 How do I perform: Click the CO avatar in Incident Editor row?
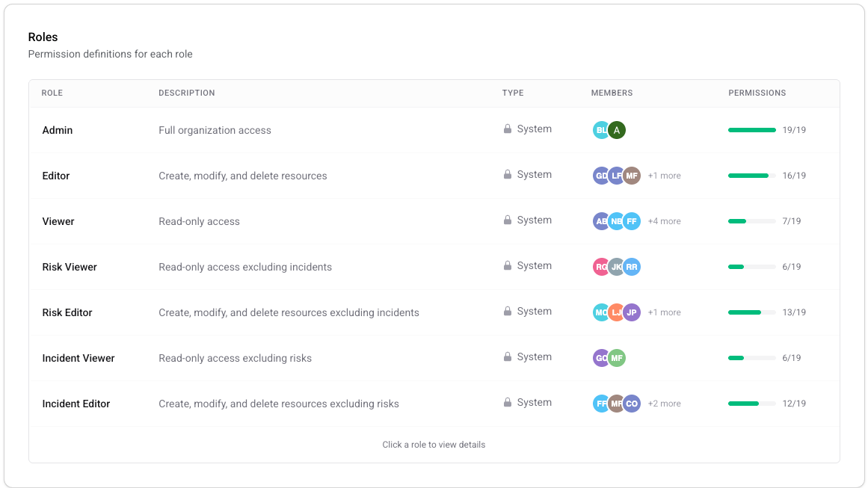[632, 404]
